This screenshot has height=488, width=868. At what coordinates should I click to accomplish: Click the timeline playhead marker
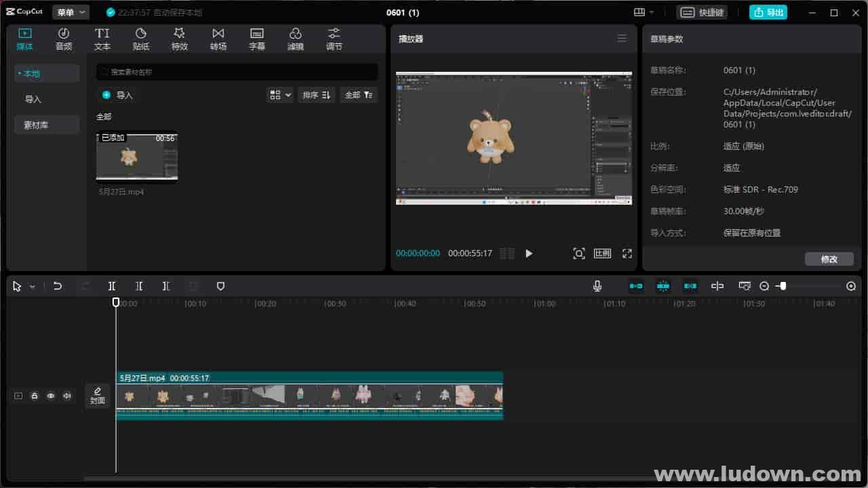click(116, 302)
